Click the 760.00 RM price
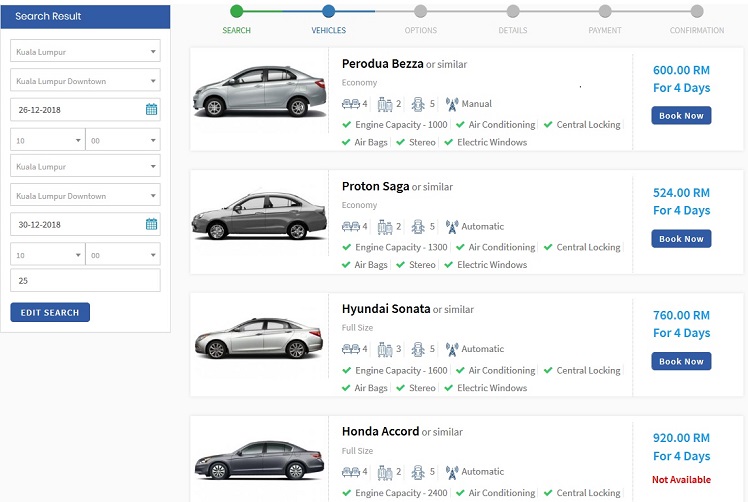The width and height of the screenshot is (748, 502). (x=681, y=315)
